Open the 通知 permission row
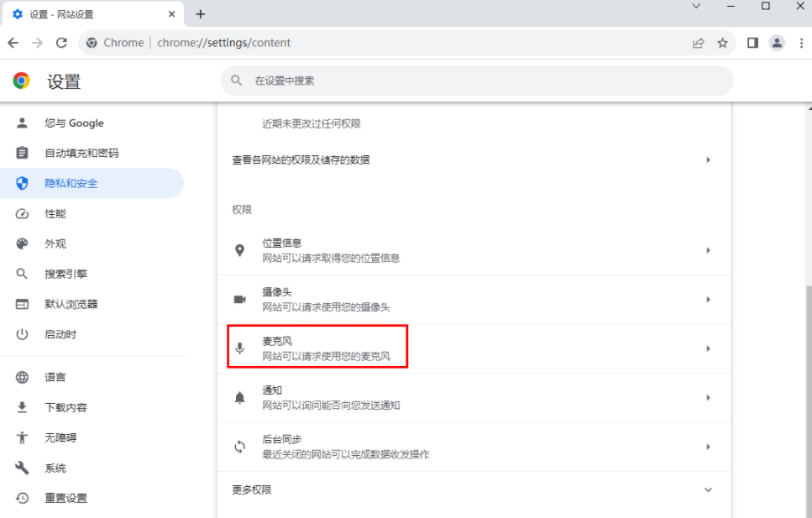This screenshot has height=518, width=812. pyautogui.click(x=474, y=398)
